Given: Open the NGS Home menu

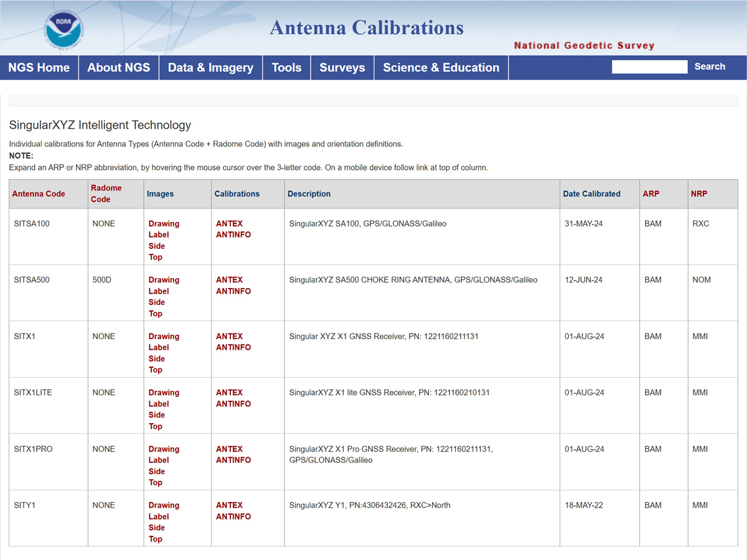Looking at the screenshot, I should point(39,68).
